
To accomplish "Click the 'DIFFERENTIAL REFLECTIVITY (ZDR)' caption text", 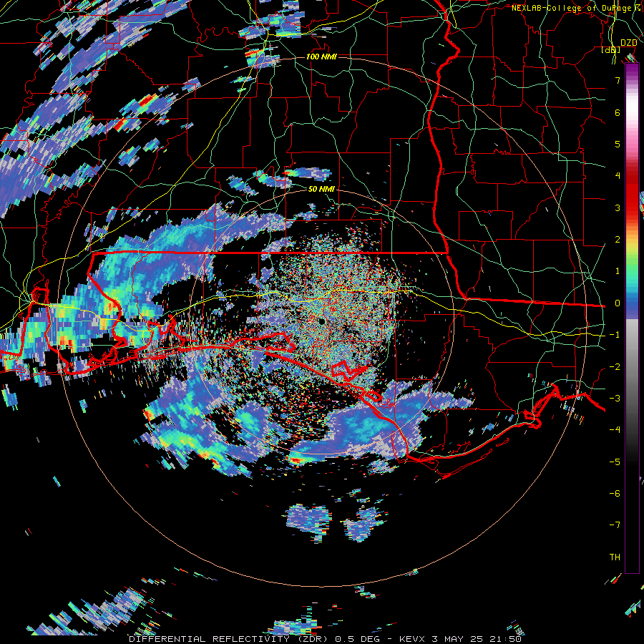I will coord(228,639).
